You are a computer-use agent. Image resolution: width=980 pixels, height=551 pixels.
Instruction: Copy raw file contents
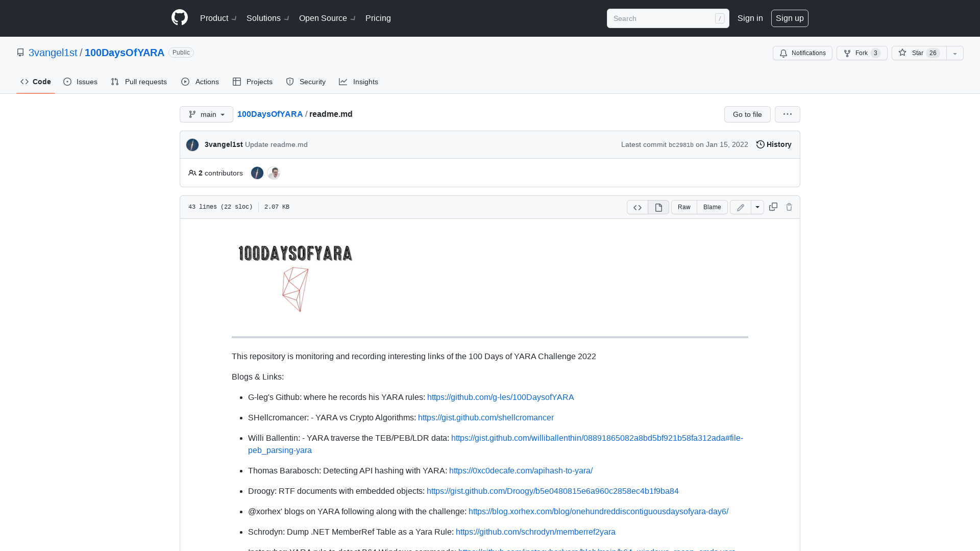773,207
